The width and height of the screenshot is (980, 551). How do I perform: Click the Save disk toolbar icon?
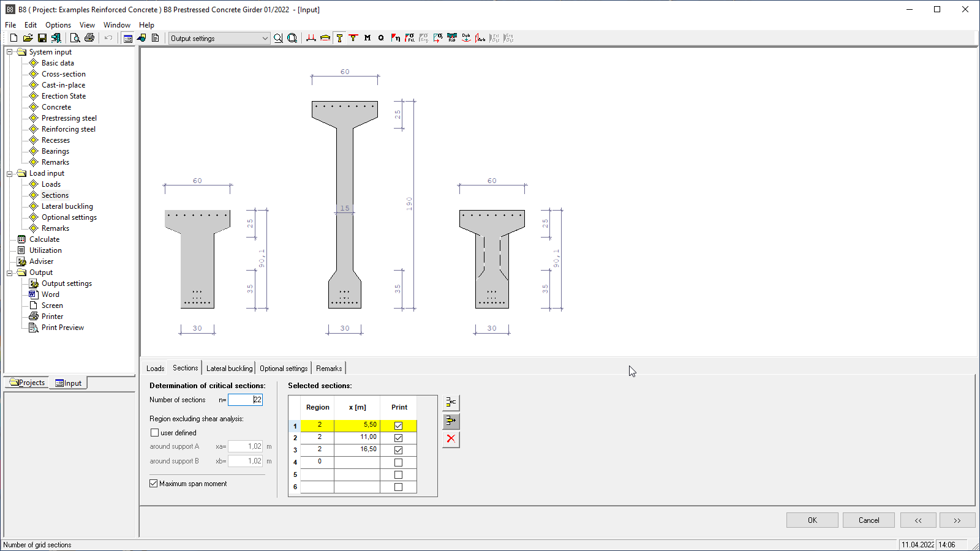coord(42,38)
